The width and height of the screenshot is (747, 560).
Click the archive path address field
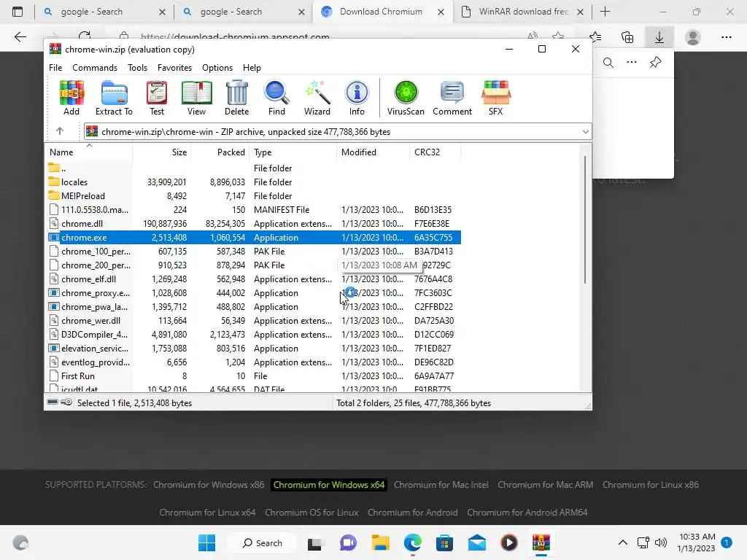338,132
